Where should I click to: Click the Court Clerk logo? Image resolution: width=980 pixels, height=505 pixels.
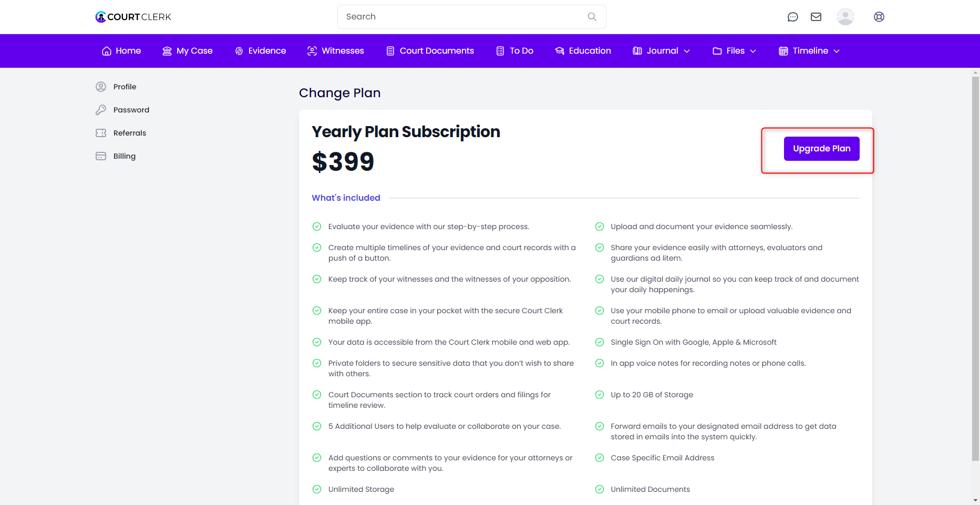pos(133,17)
